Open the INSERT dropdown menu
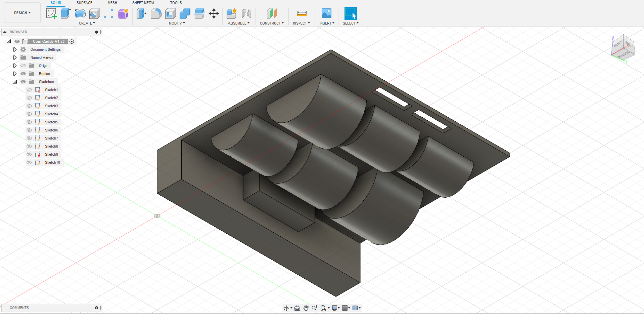Screen dimensions: 644x314 [x=327, y=23]
